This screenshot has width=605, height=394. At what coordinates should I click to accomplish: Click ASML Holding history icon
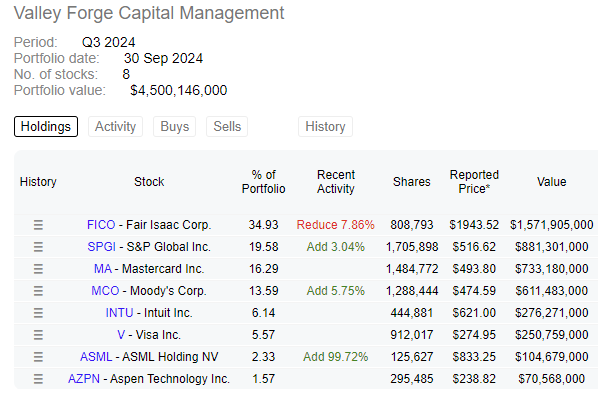[x=38, y=357]
